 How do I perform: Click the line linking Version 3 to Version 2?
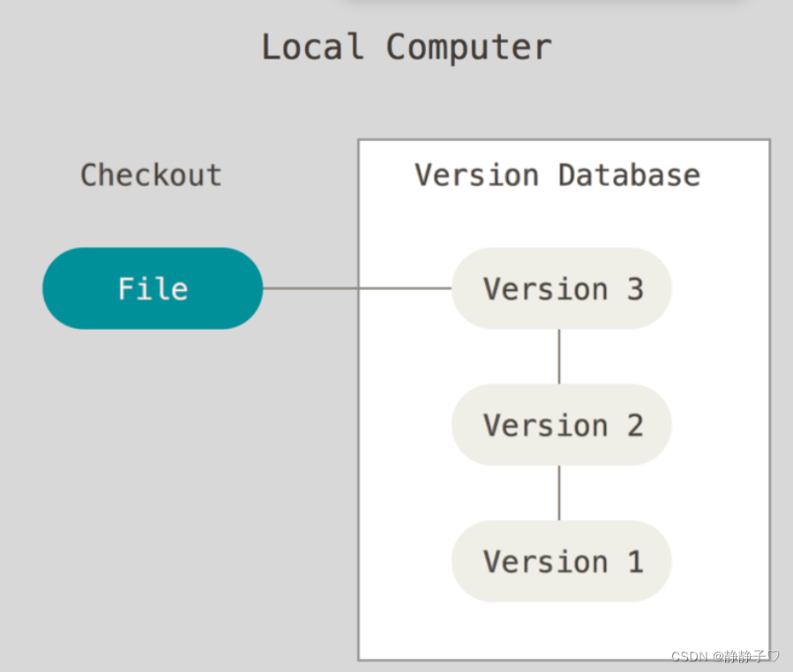click(559, 356)
